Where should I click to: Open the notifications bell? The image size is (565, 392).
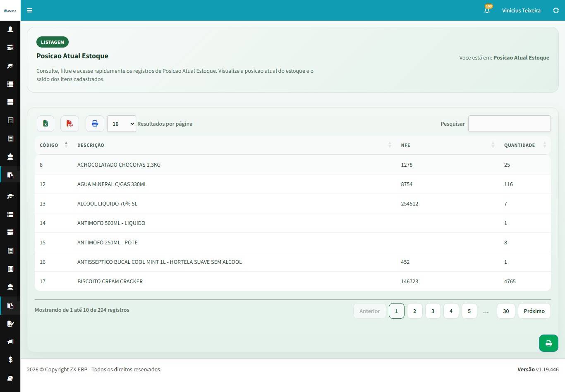point(487,10)
